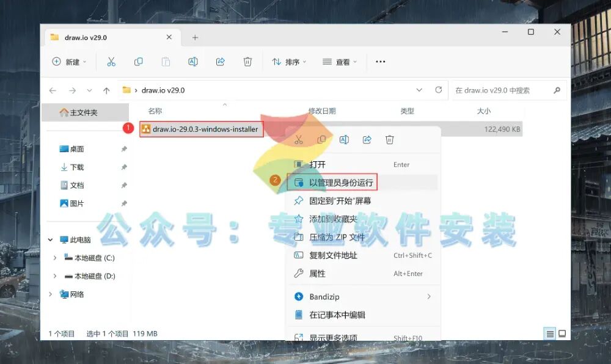Select 复制文件地址 menu entry
611x364 pixels.
point(364,255)
